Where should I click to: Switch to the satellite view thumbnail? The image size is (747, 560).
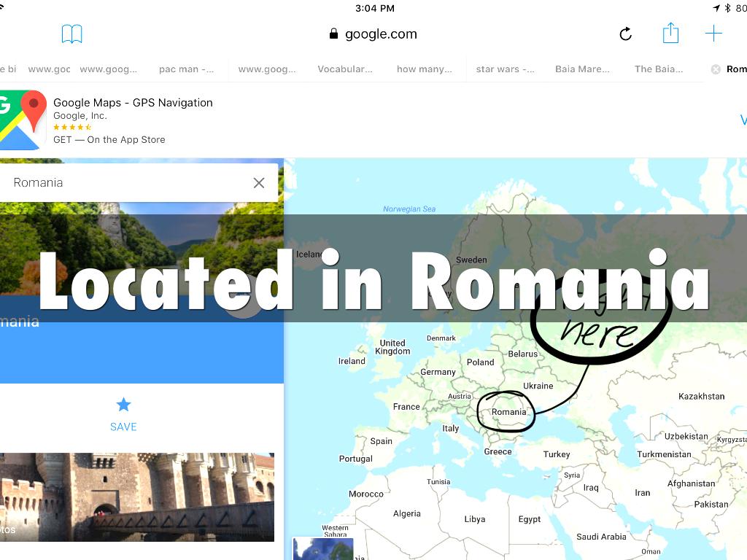click(x=322, y=549)
